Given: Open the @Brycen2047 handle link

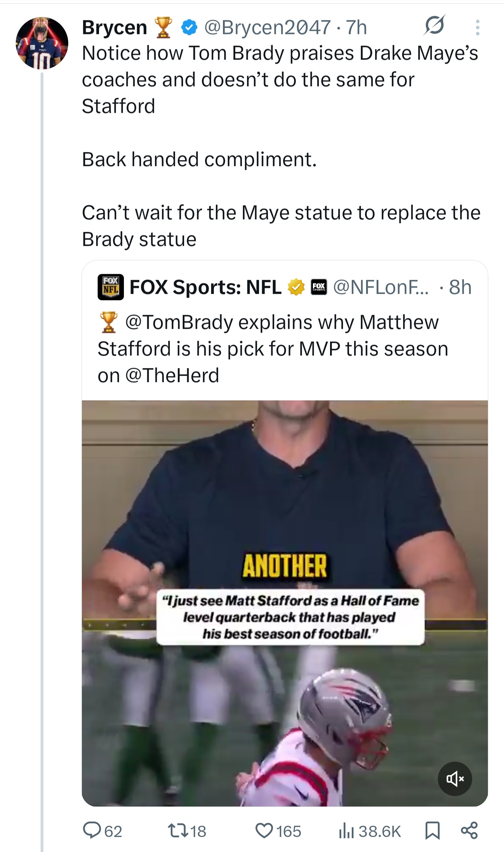Looking at the screenshot, I should 267,27.
